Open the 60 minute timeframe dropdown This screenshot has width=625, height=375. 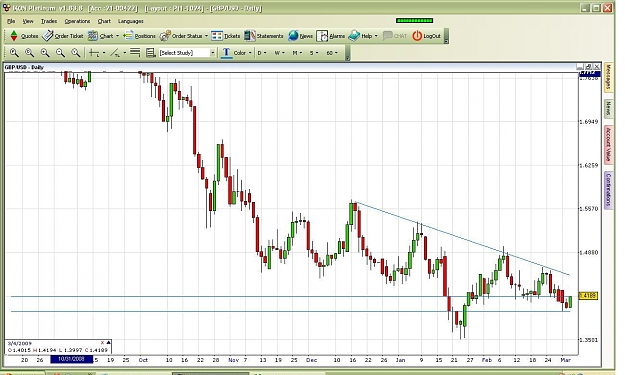(x=332, y=53)
